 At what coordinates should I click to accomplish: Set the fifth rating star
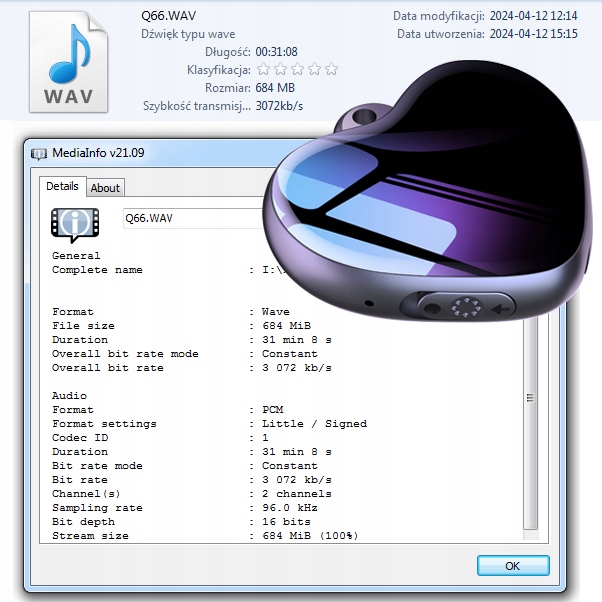point(331,69)
